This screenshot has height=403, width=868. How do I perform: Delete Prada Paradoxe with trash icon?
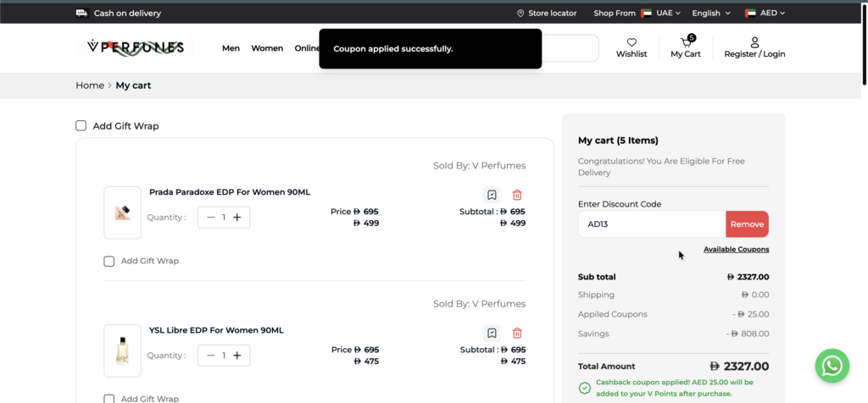click(517, 195)
